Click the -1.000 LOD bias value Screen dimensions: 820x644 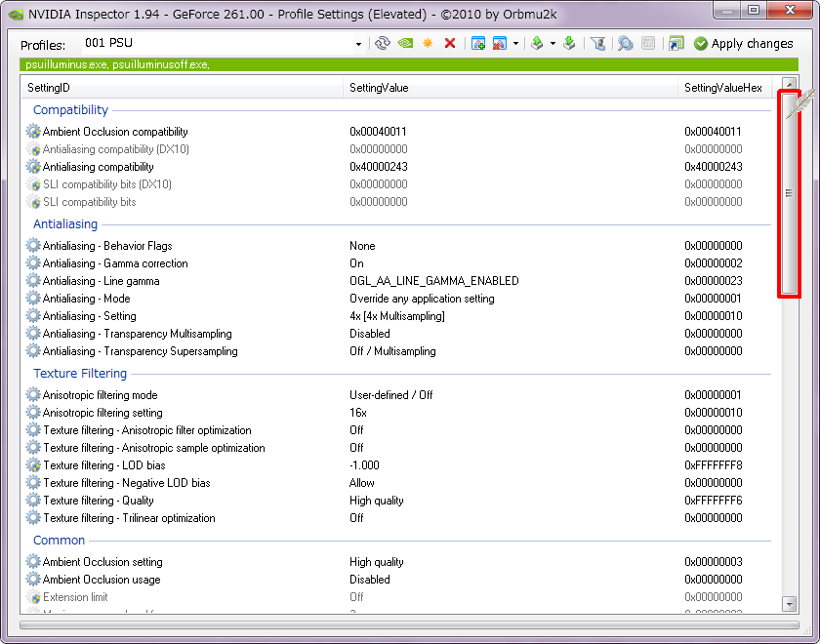[364, 465]
